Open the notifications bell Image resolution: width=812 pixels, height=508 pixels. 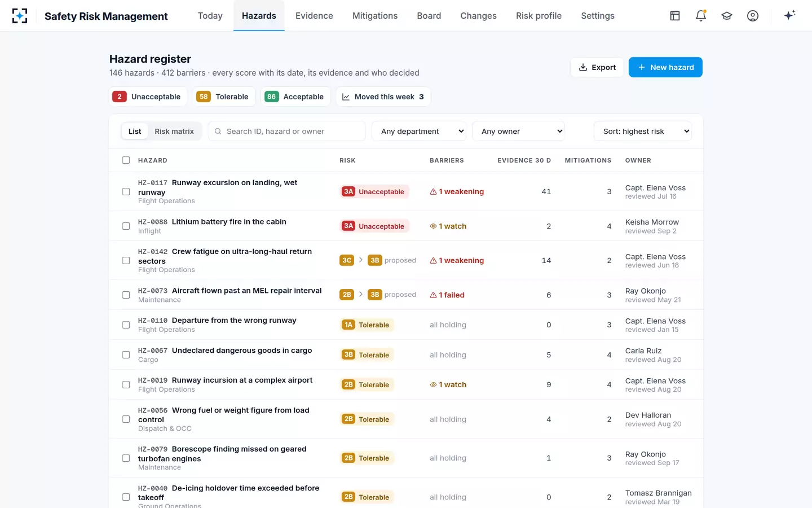pos(701,16)
